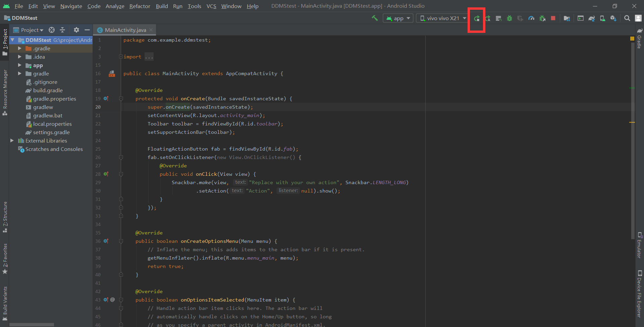Click the Rerun app icon

[477, 18]
